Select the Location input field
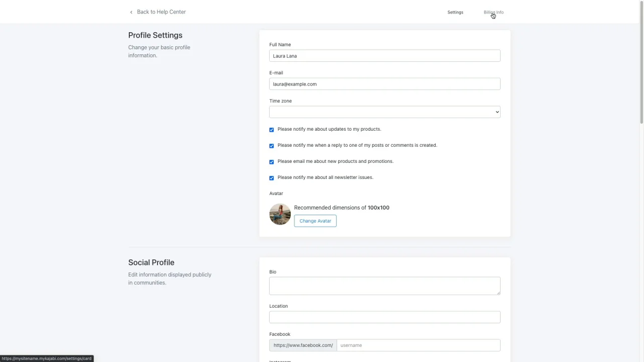 (384, 317)
